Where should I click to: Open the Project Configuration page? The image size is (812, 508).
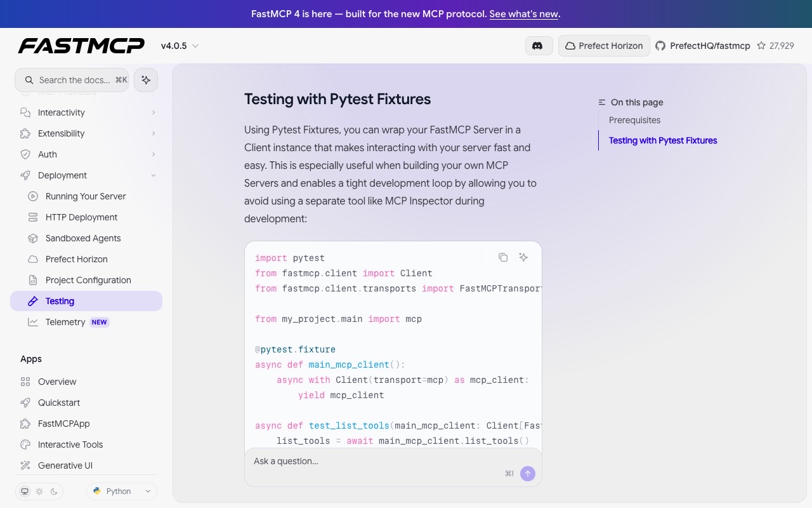click(x=86, y=280)
